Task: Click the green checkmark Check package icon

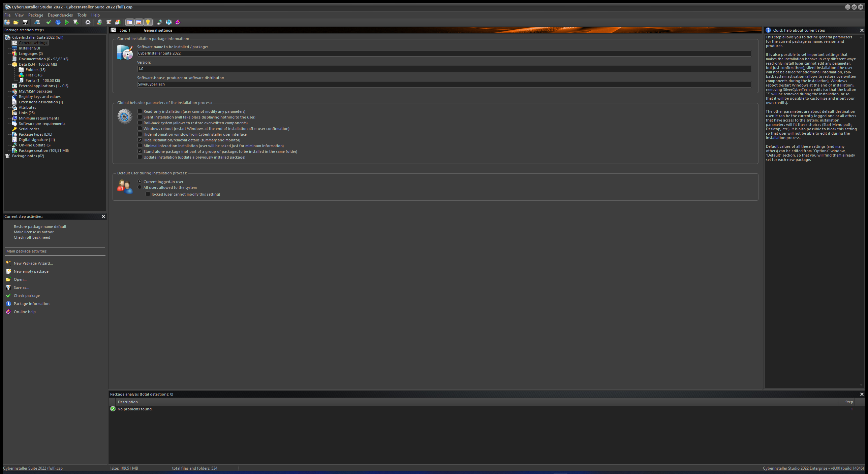Action: pyautogui.click(x=8, y=295)
